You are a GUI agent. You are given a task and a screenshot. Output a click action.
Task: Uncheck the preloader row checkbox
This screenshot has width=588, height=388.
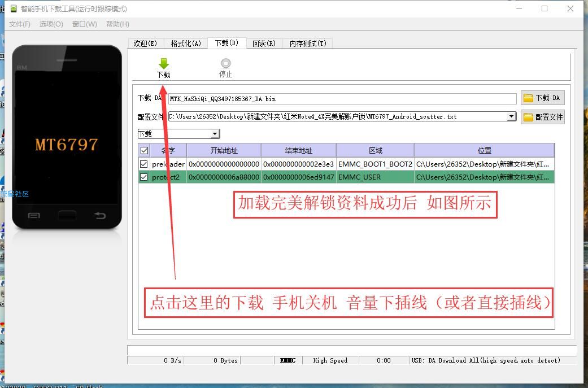click(143, 164)
